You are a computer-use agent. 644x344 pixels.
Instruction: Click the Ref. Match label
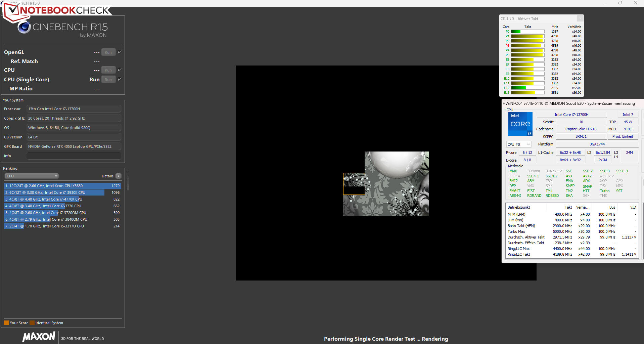[x=24, y=61]
